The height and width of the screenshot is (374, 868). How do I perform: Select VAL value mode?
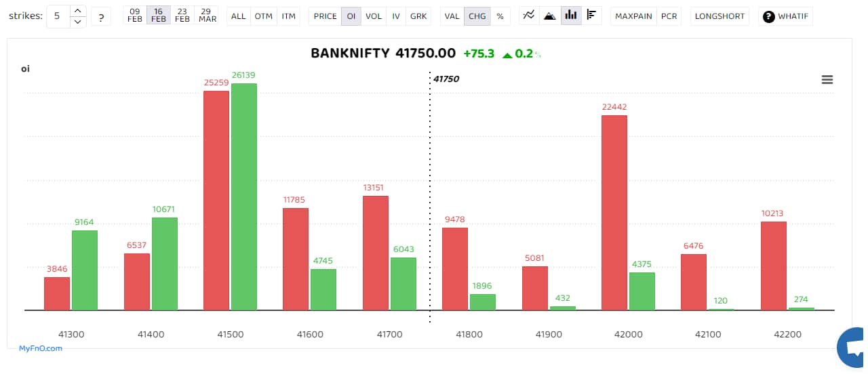point(452,16)
